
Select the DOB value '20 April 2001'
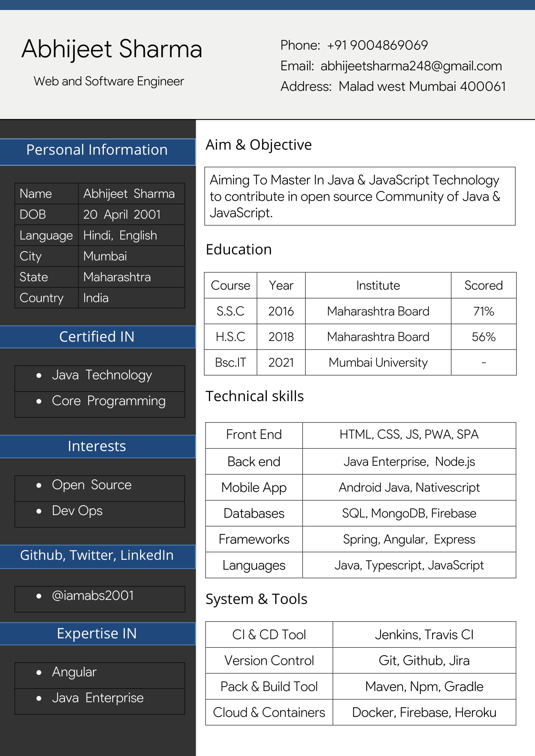[122, 215]
